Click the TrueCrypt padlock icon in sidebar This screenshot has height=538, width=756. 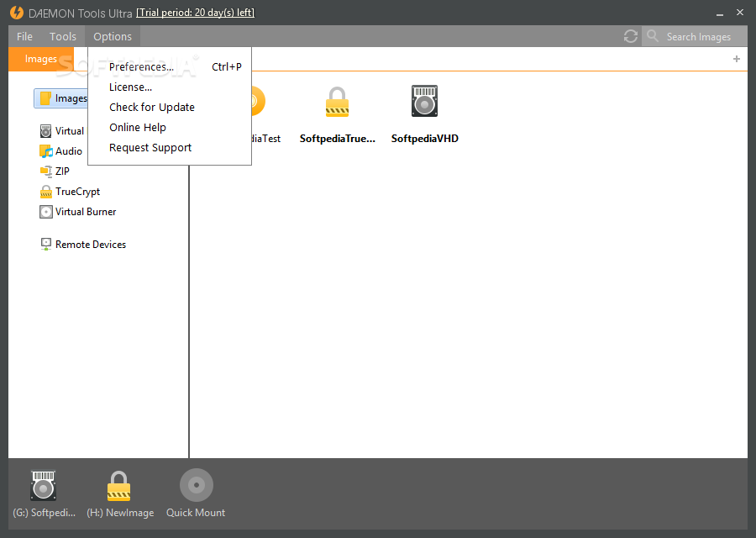tap(46, 192)
